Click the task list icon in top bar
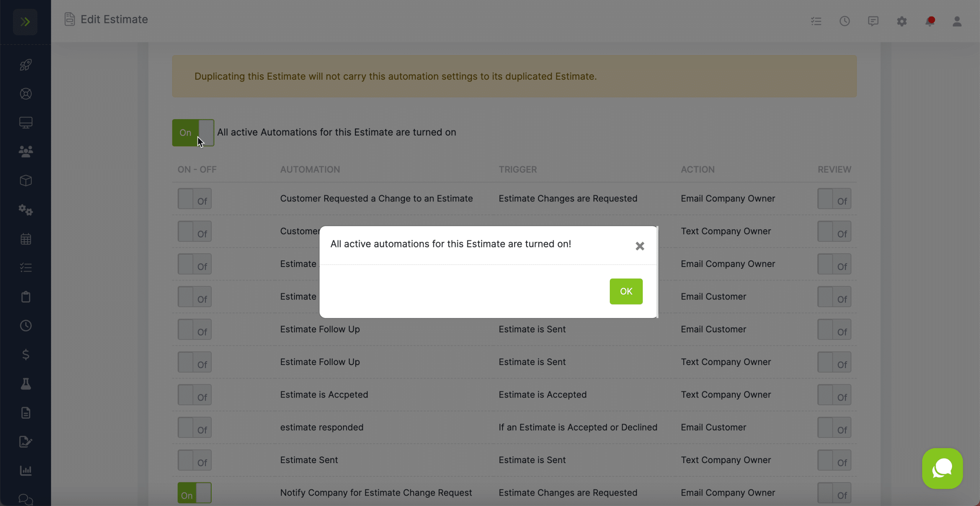The width and height of the screenshot is (980, 506). pos(816,21)
